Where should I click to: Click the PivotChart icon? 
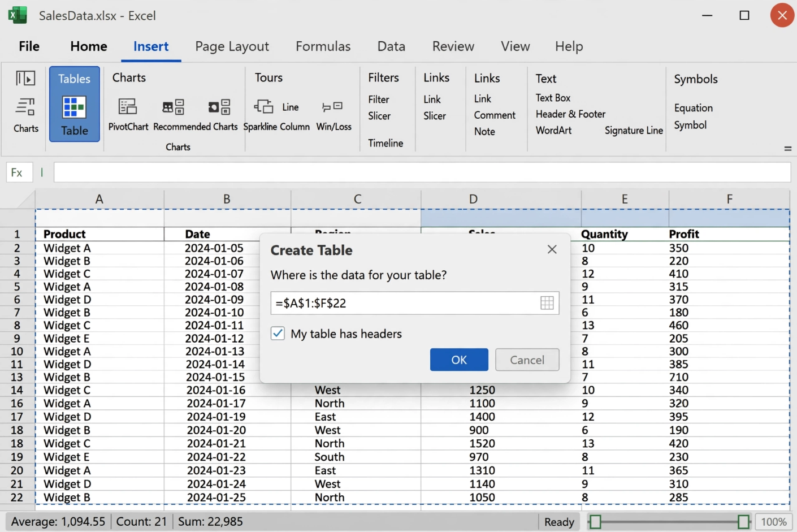point(128,106)
